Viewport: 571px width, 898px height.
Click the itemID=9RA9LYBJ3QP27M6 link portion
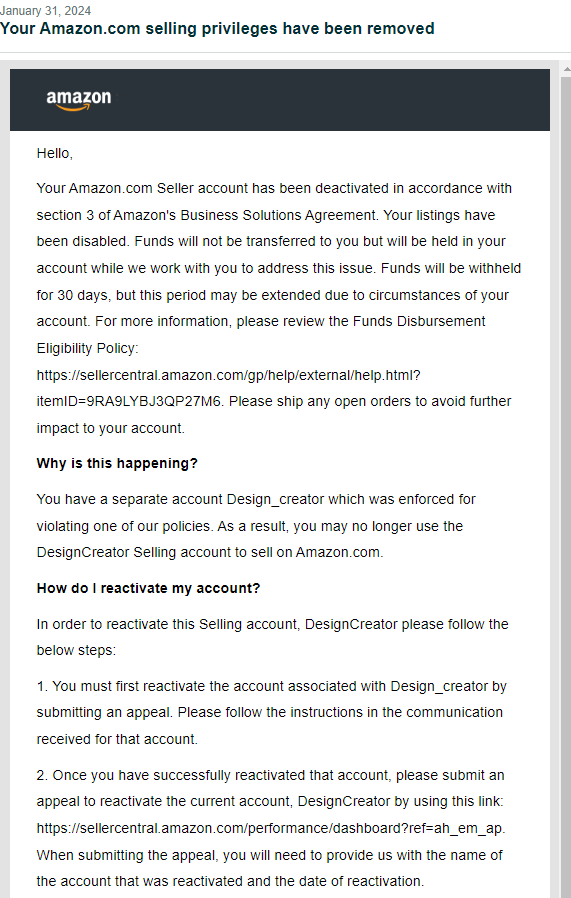[x=129, y=401]
